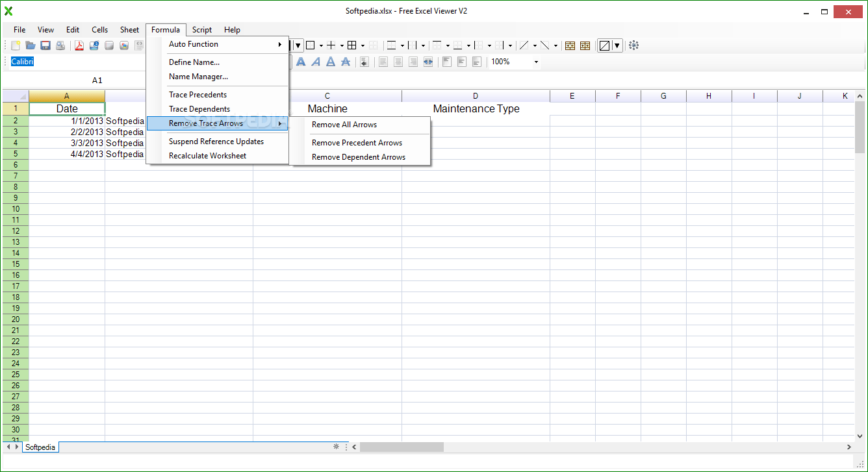Toggle left text alignment
Viewport: 868px width, 472px height.
[383, 62]
